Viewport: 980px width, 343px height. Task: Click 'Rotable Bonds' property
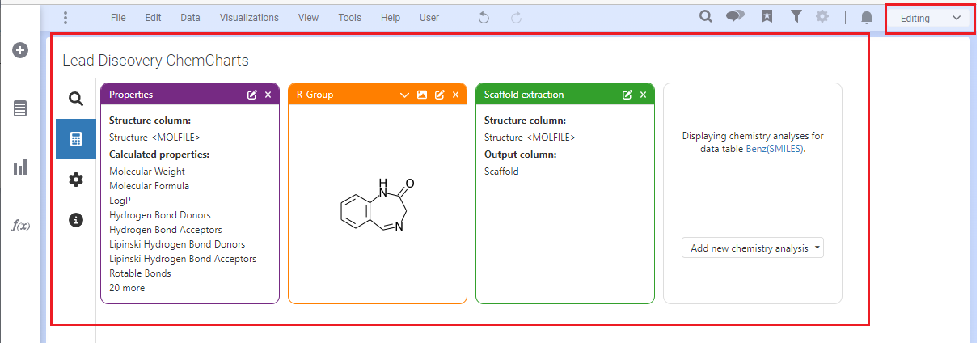coord(140,273)
